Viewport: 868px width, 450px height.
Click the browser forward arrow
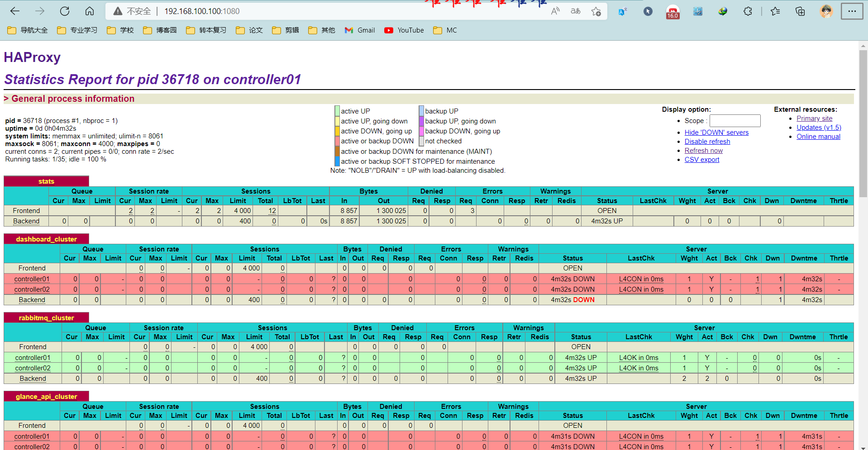40,11
